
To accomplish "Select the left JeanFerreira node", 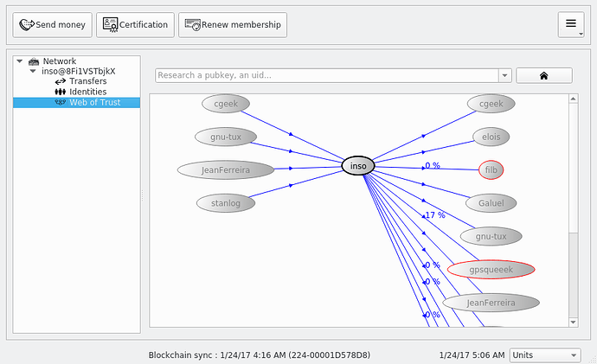I will tap(226, 170).
